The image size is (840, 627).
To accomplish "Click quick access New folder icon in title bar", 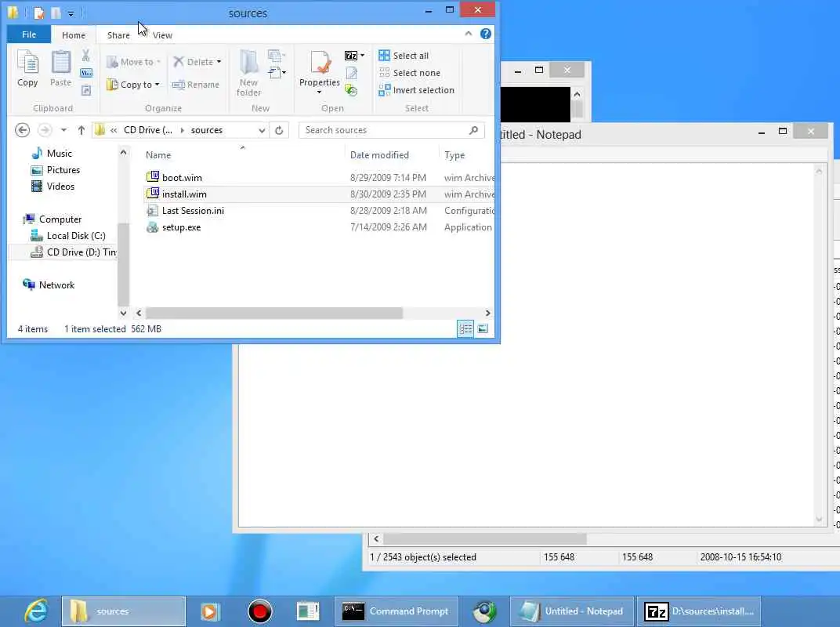I will pos(56,13).
